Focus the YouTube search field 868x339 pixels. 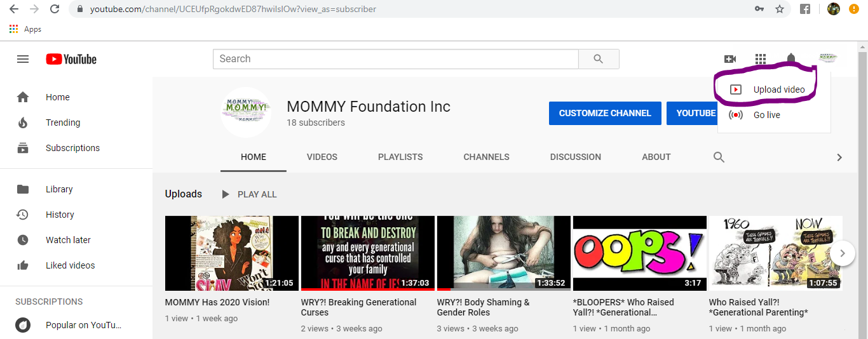click(x=396, y=59)
